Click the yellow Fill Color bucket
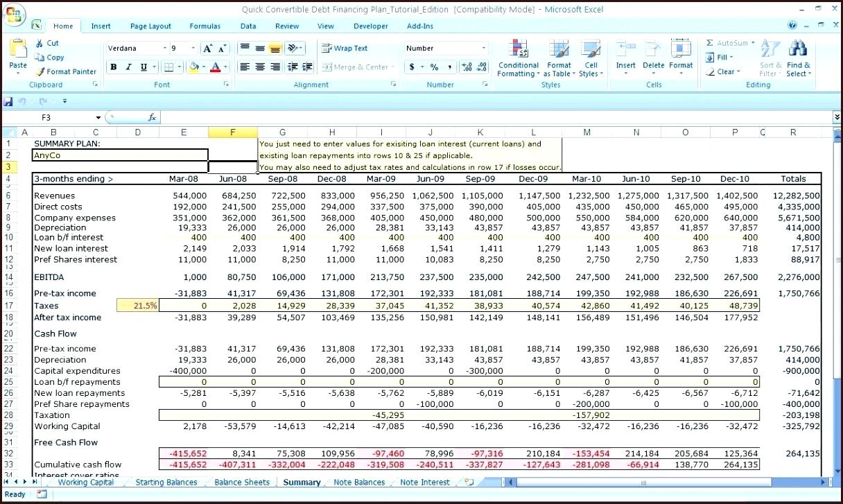Viewport: 843px width, 504px height. pyautogui.click(x=194, y=67)
